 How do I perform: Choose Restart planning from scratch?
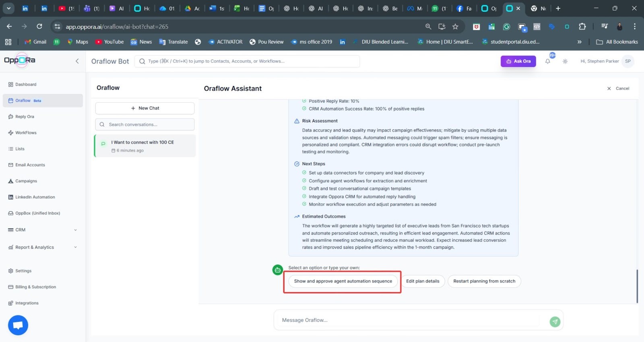coord(484,281)
